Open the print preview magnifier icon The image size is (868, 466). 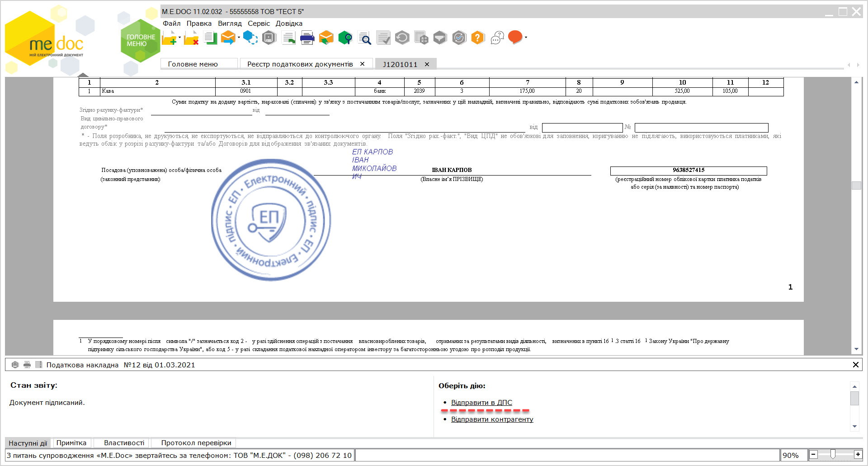tap(364, 38)
